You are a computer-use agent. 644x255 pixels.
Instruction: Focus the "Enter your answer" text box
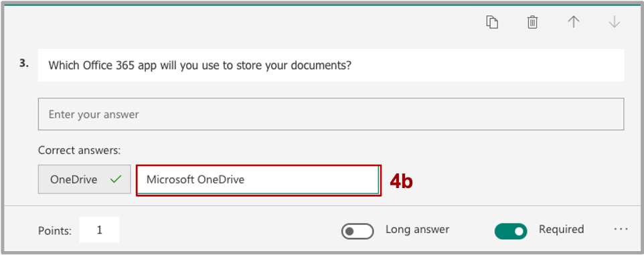coord(331,114)
